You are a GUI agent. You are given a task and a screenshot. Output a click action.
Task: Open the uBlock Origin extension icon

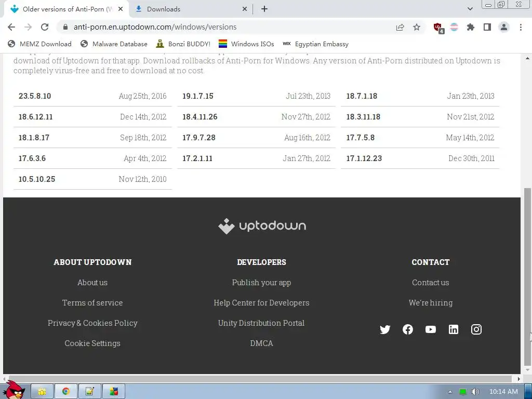(x=438, y=28)
